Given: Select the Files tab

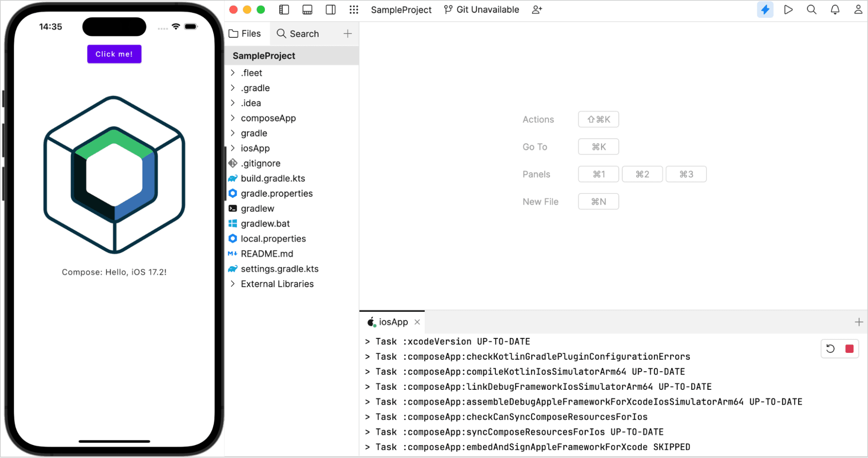Looking at the screenshot, I should (245, 33).
